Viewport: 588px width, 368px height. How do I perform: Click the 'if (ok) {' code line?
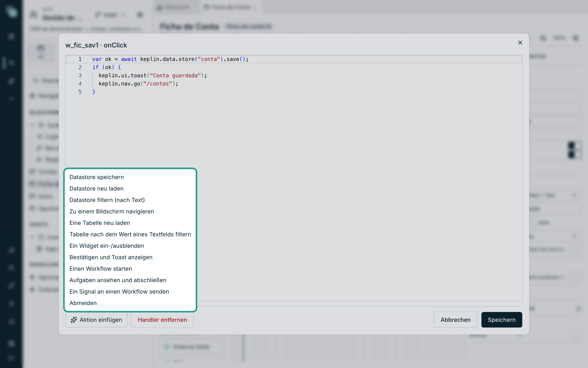(x=106, y=67)
